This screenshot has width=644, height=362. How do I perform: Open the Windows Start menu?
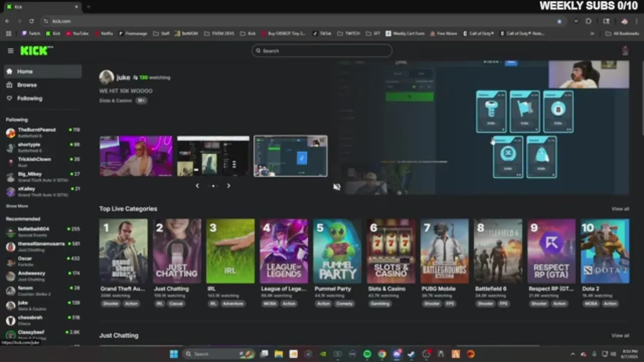tap(174, 354)
